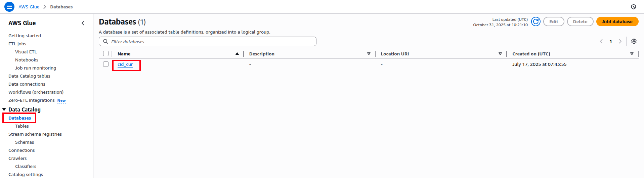Collapse the Data Catalog section
The height and width of the screenshot is (178, 644).
[4, 109]
